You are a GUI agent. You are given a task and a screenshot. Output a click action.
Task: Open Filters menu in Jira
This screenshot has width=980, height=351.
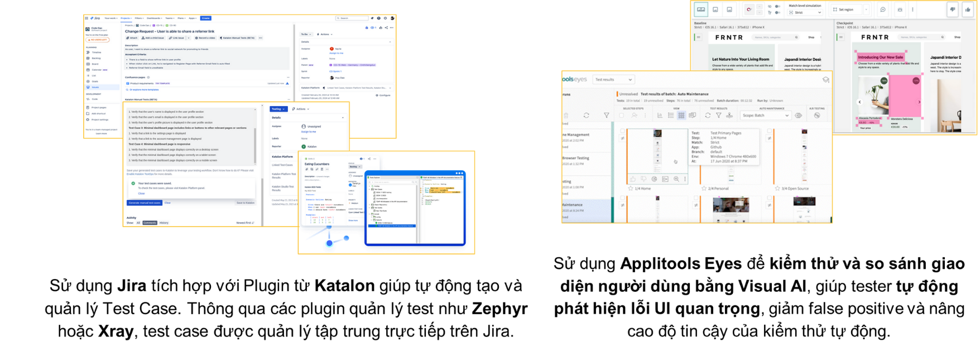click(139, 18)
